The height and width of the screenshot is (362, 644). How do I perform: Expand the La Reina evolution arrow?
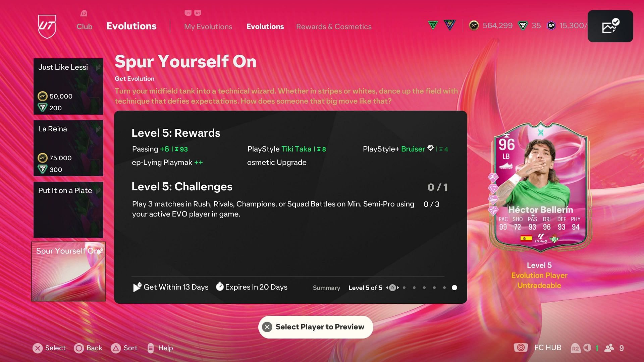(x=98, y=129)
